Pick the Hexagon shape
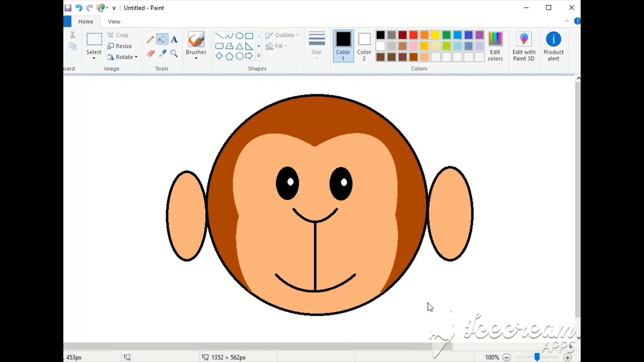Image resolution: width=644 pixels, height=362 pixels. tap(239, 56)
